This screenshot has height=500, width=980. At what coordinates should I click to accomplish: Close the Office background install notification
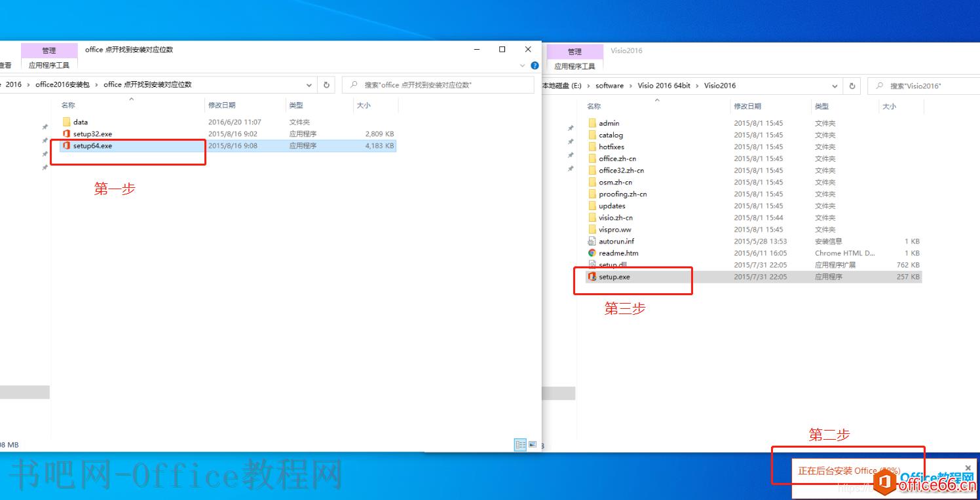tap(968, 468)
